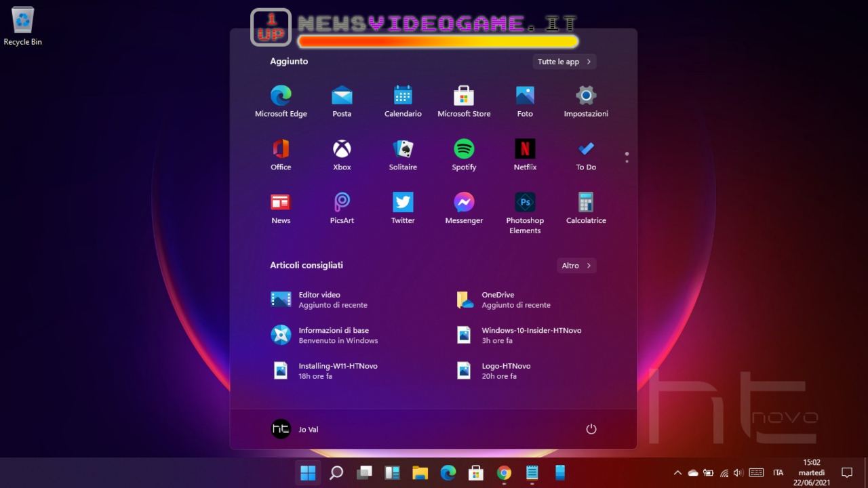Launch Netflix app
868x488 pixels.
525,155
